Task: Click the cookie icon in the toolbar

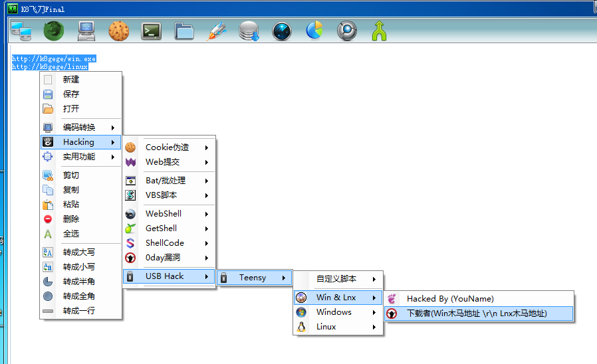Action: point(119,31)
